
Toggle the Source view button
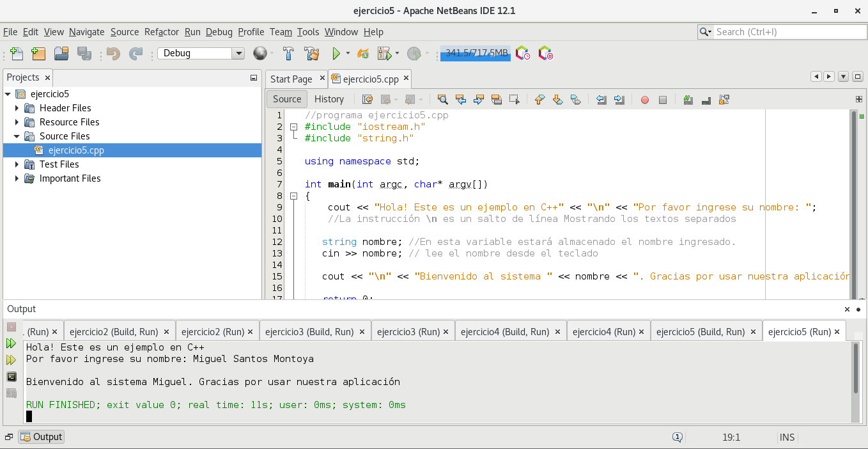click(287, 99)
